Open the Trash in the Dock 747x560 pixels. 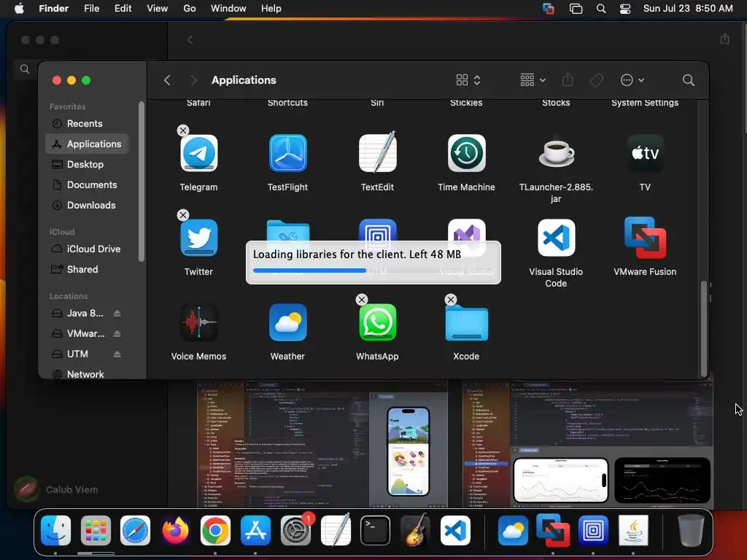pyautogui.click(x=691, y=531)
